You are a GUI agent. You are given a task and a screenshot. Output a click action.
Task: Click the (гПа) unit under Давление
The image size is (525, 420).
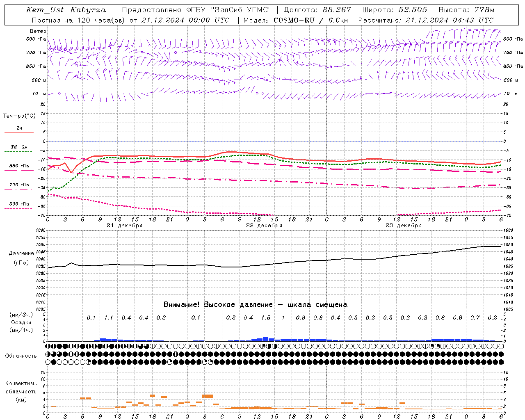(21, 263)
